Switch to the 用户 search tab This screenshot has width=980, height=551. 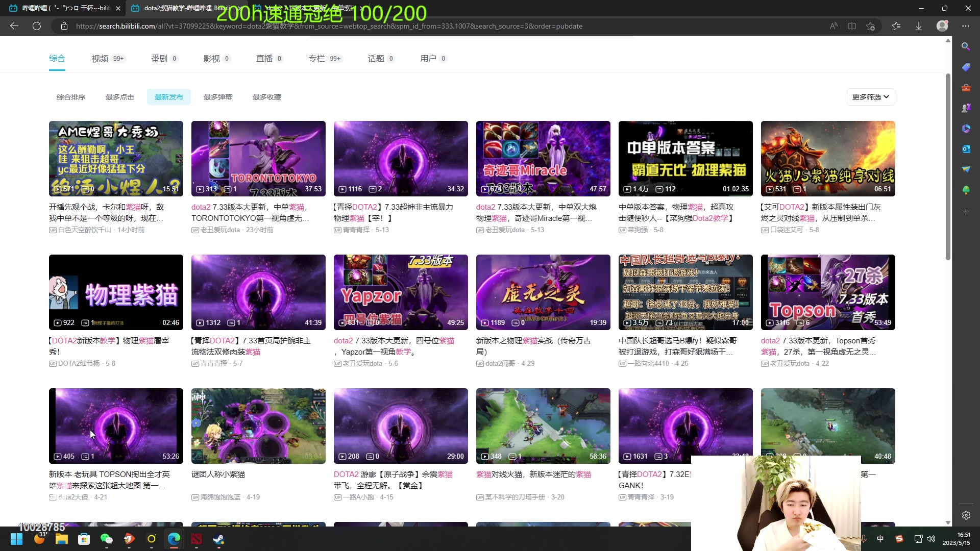coord(433,59)
